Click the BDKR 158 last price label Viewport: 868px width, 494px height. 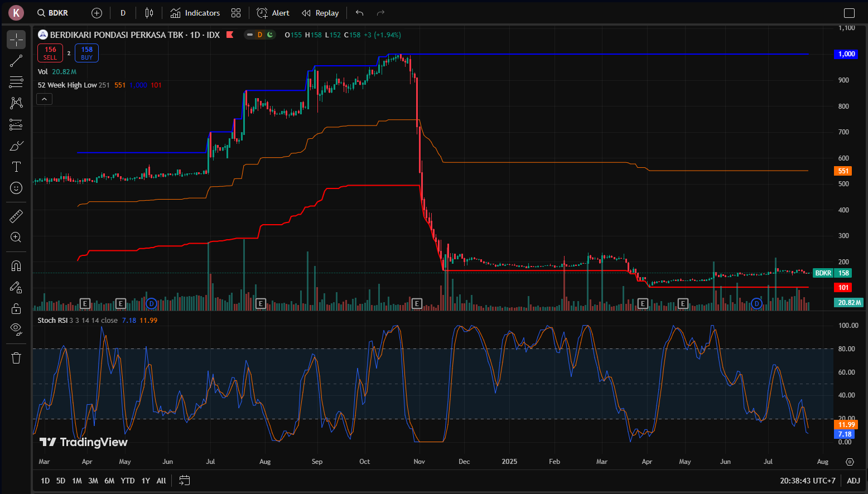click(x=832, y=273)
